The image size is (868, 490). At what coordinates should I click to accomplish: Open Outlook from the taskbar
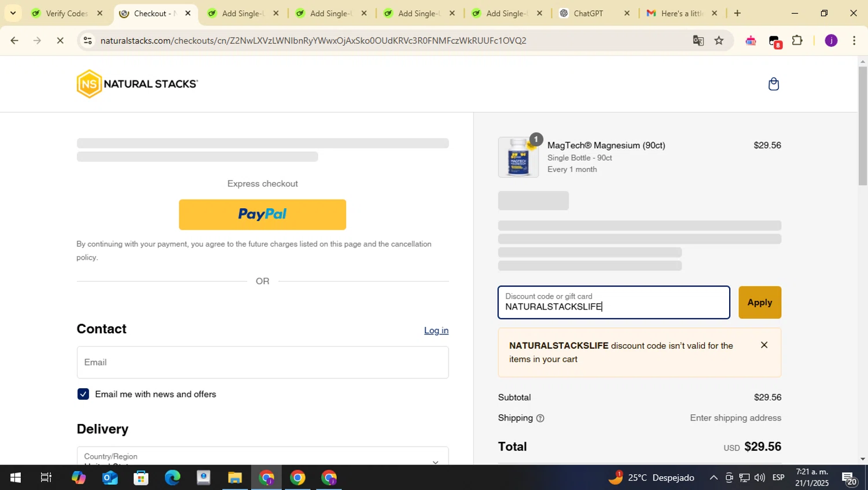tap(110, 478)
